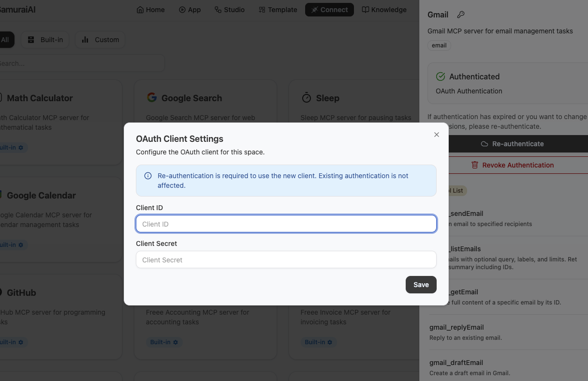This screenshot has width=588, height=381.
Task: Switch to the Template page
Action: (278, 10)
